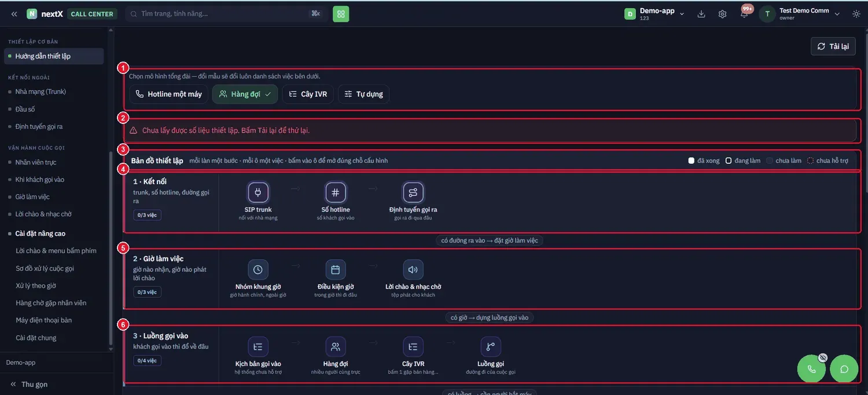Open the SIP trunk step icon

click(258, 192)
